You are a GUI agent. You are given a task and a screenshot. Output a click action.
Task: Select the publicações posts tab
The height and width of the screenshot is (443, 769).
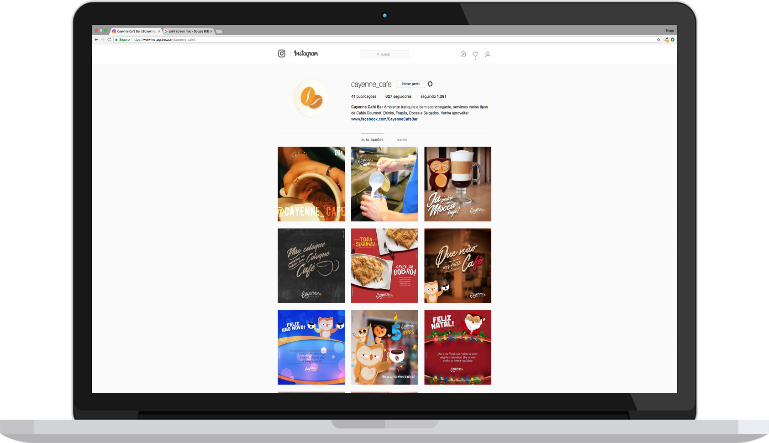click(372, 140)
